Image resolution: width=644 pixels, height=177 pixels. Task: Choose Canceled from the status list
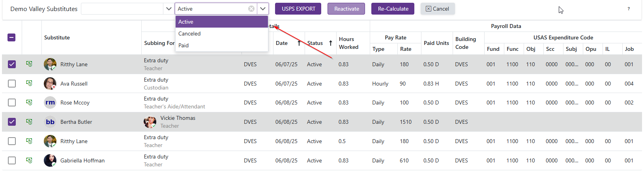[x=189, y=34]
